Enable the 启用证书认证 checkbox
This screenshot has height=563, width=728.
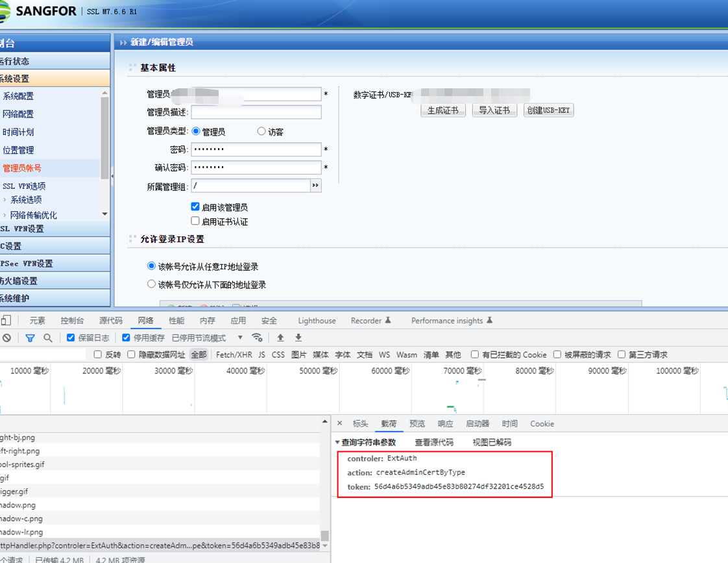[x=195, y=221]
